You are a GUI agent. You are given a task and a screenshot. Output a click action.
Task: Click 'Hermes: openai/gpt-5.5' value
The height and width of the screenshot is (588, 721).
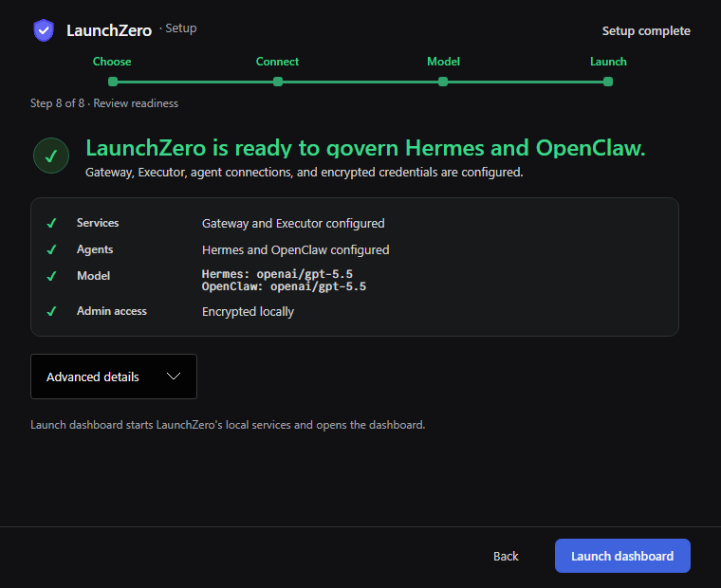click(x=277, y=274)
